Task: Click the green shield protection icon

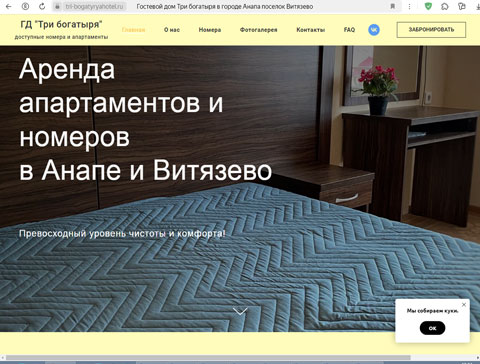Action: pyautogui.click(x=428, y=6)
